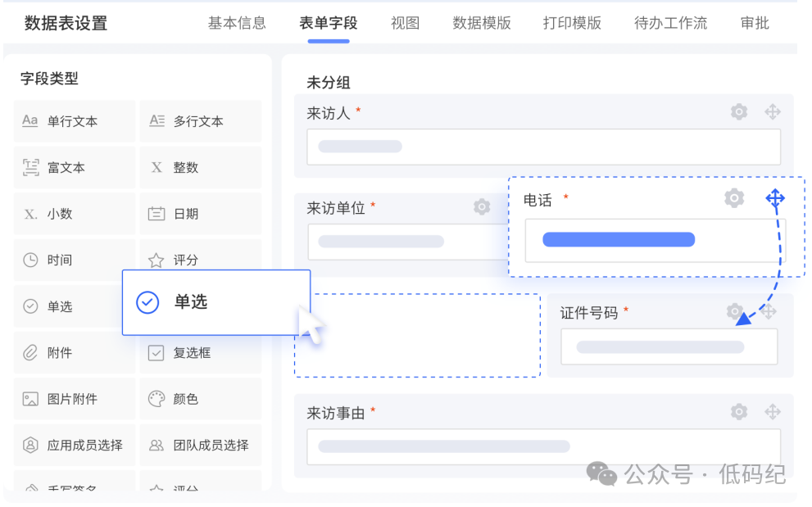Open the 审批 tab
Screen dimensions: 812x507
click(x=755, y=23)
